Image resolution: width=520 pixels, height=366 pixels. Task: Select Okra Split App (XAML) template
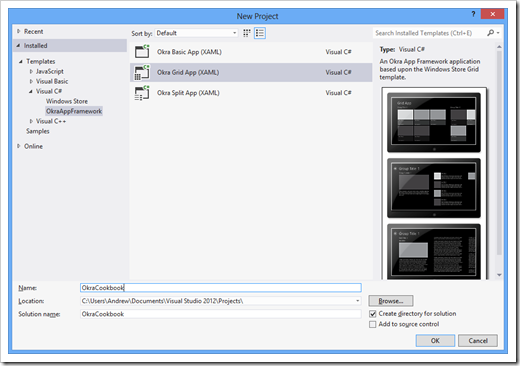(x=251, y=93)
